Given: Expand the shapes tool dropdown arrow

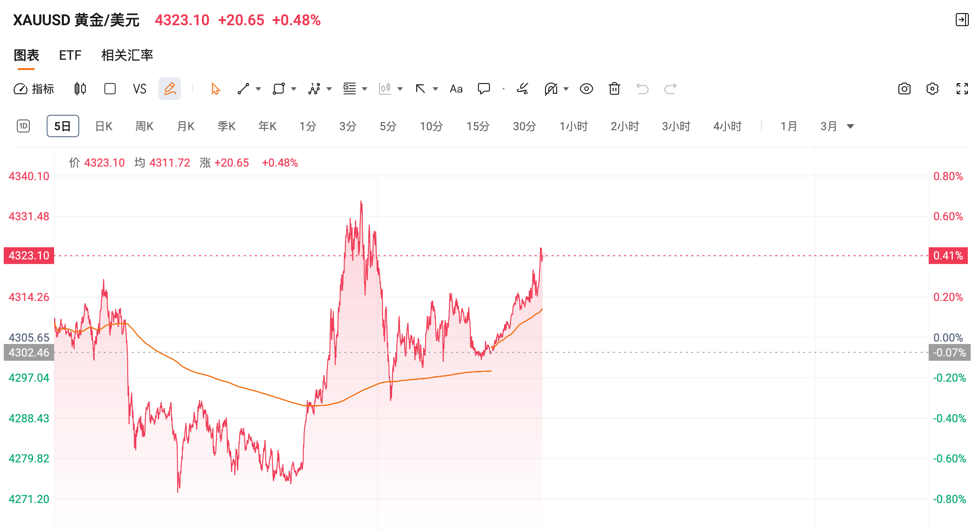Looking at the screenshot, I should tap(293, 89).
